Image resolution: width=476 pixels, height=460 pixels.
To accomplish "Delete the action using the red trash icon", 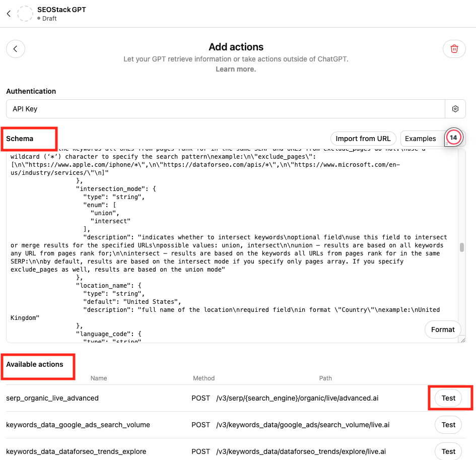I will point(454,49).
